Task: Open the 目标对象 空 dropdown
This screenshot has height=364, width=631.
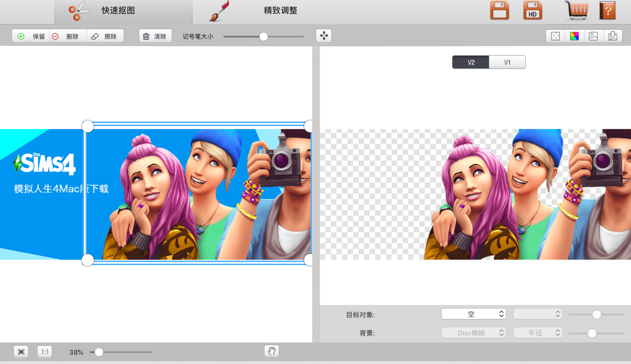Action: (474, 314)
